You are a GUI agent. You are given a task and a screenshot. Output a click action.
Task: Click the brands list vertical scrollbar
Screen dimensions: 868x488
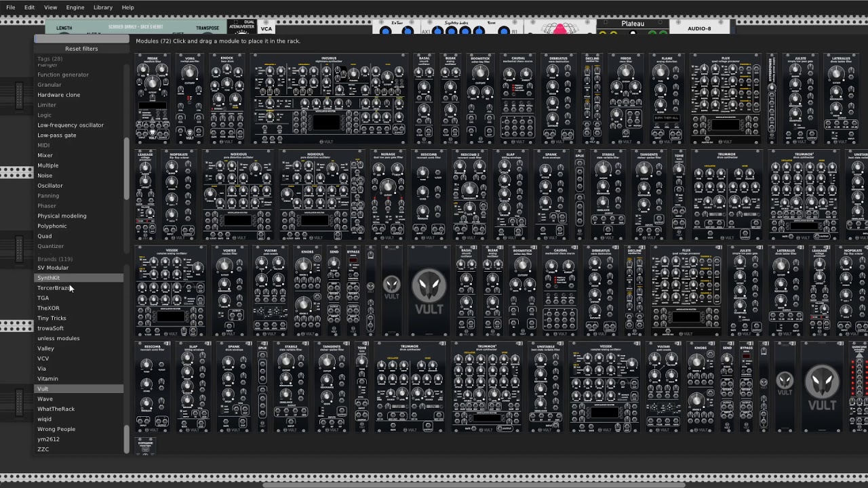pyautogui.click(x=126, y=439)
